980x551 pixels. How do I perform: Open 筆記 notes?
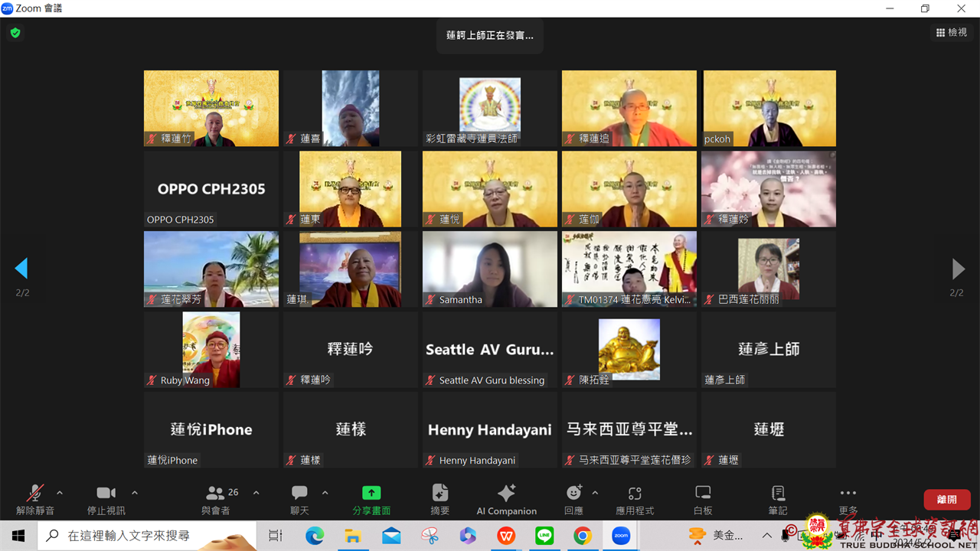pyautogui.click(x=778, y=498)
